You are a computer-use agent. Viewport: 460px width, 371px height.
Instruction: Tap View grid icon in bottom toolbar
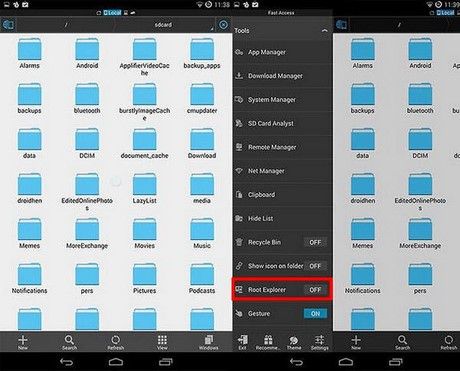pos(162,342)
